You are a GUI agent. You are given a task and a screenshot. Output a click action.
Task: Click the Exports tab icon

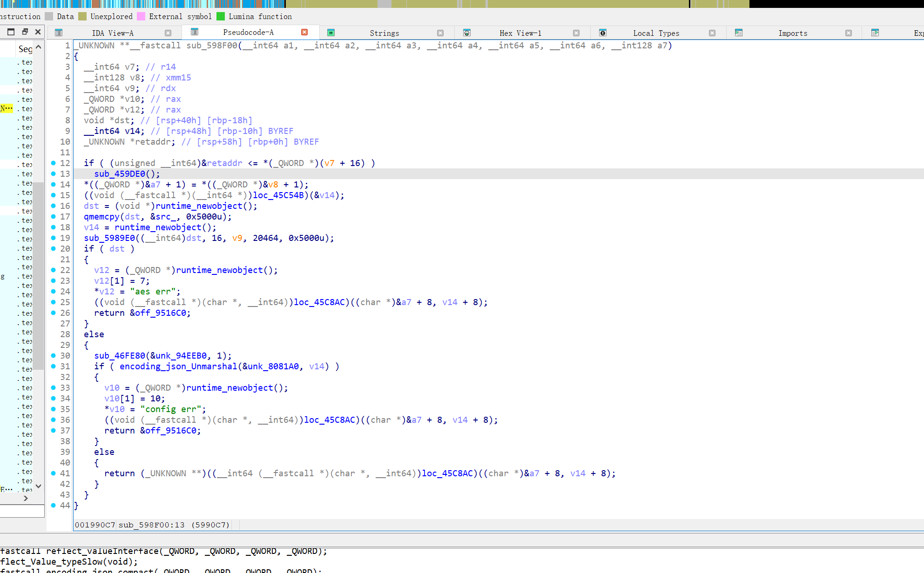click(x=875, y=33)
